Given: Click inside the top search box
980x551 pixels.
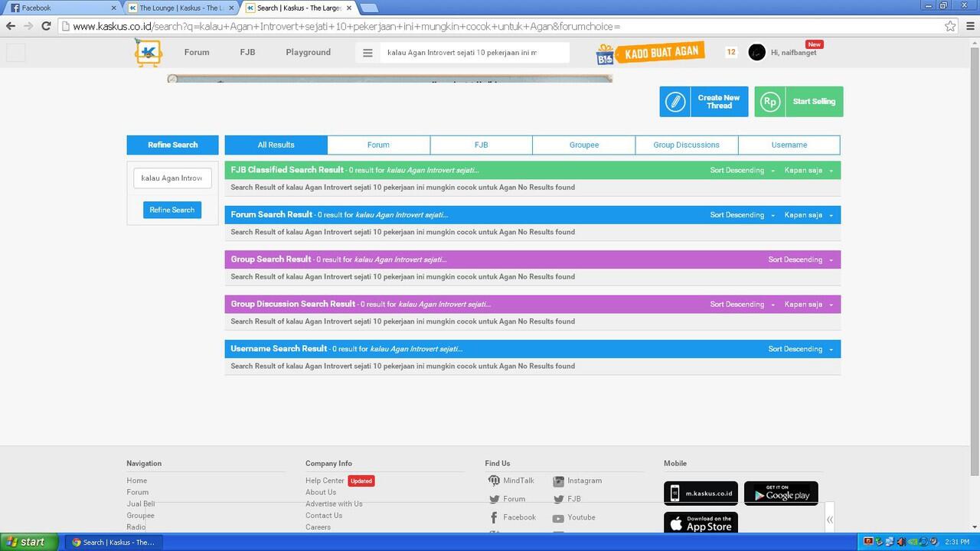Looking at the screenshot, I should pos(475,53).
